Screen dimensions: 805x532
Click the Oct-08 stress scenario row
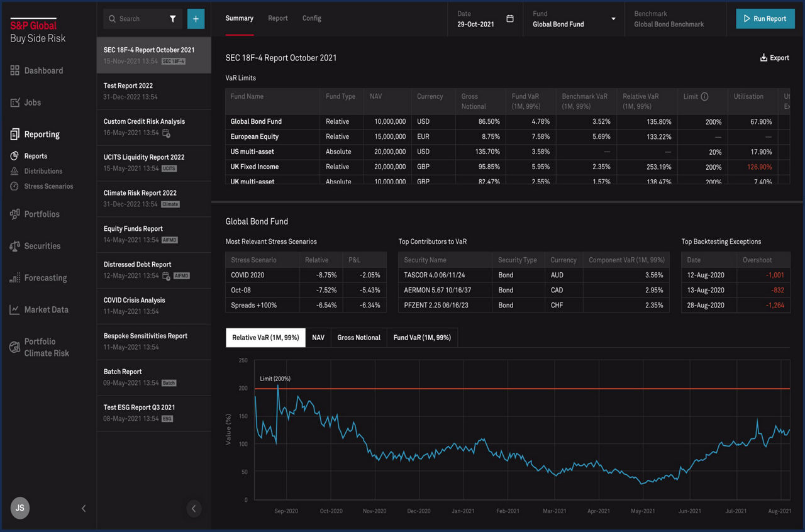pyautogui.click(x=306, y=290)
